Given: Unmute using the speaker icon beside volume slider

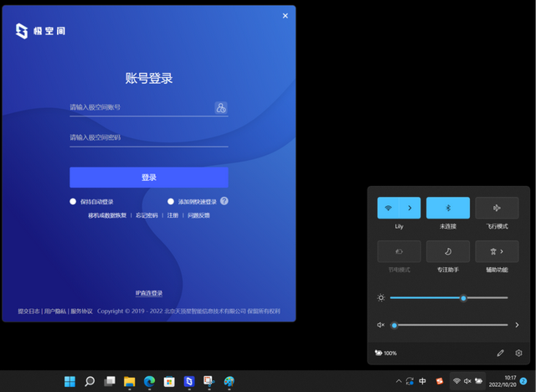Looking at the screenshot, I should 380,325.
